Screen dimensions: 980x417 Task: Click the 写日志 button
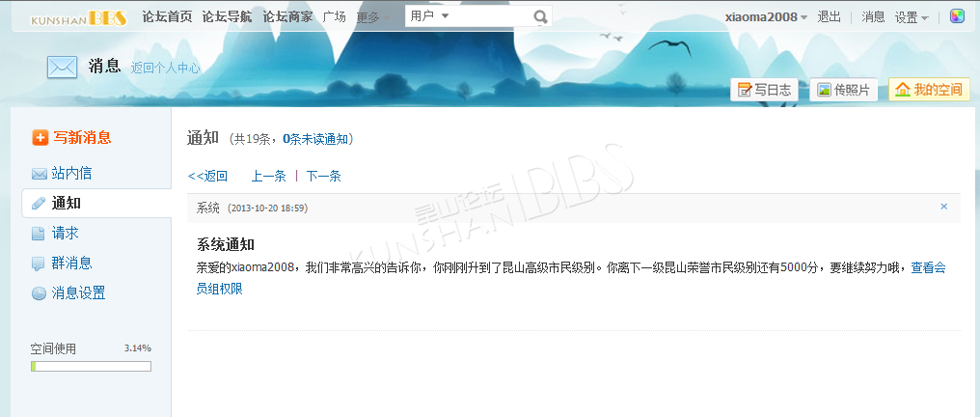coord(764,90)
